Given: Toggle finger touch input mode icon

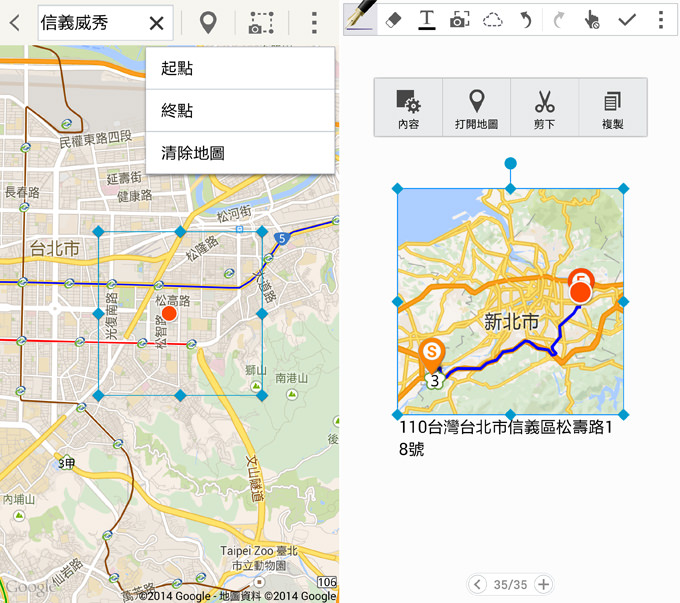Looking at the screenshot, I should (593, 20).
